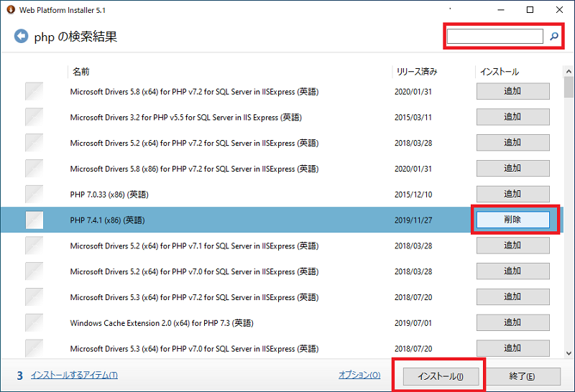Viewport: 575px width, 392px height.
Task: Click the back arrow next to php search results
Action: click(21, 37)
